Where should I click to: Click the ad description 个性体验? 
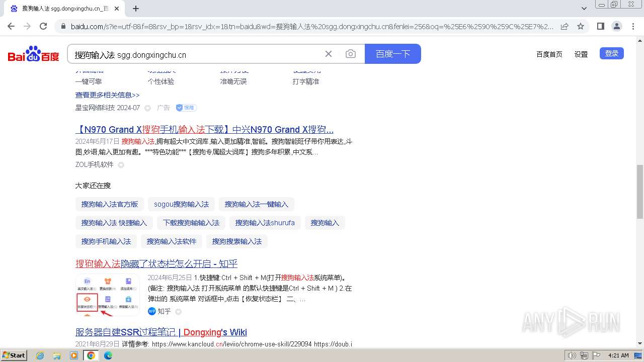click(x=161, y=81)
